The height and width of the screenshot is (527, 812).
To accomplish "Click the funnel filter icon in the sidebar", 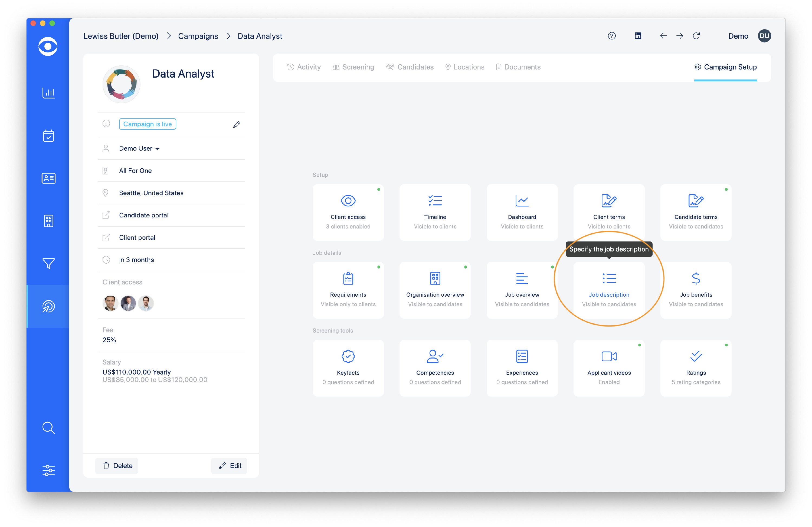I will tap(48, 263).
